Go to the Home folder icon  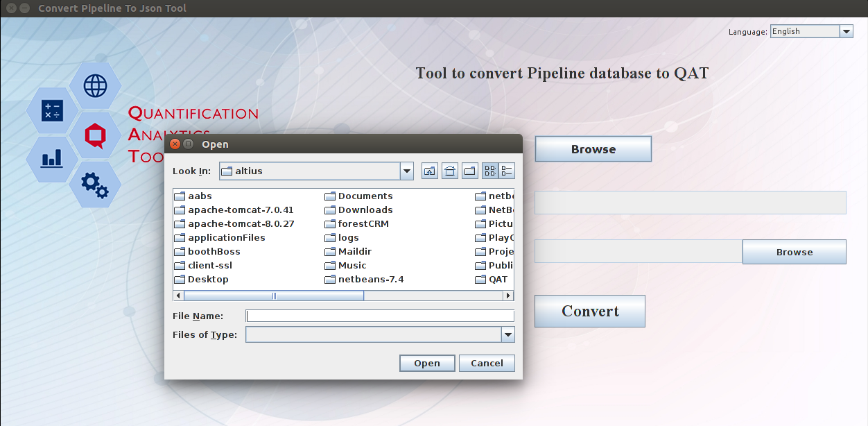(450, 171)
